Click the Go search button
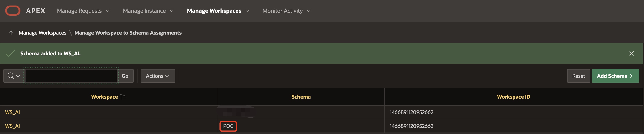 point(125,76)
